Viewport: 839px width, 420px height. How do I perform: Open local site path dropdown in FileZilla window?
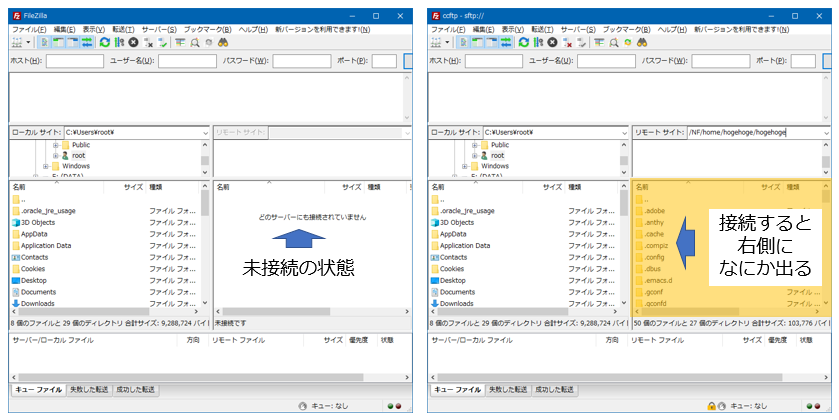205,133
